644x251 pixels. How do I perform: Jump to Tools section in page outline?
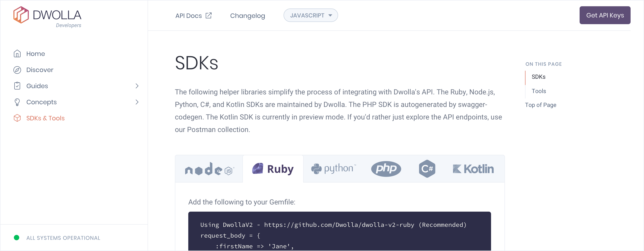[538, 91]
